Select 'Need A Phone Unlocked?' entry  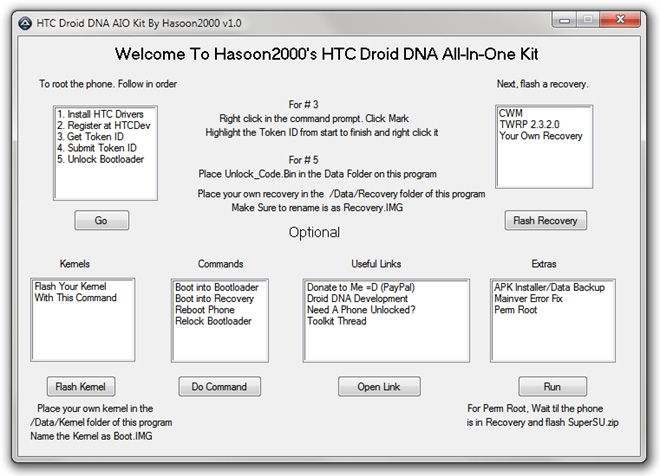[361, 310]
